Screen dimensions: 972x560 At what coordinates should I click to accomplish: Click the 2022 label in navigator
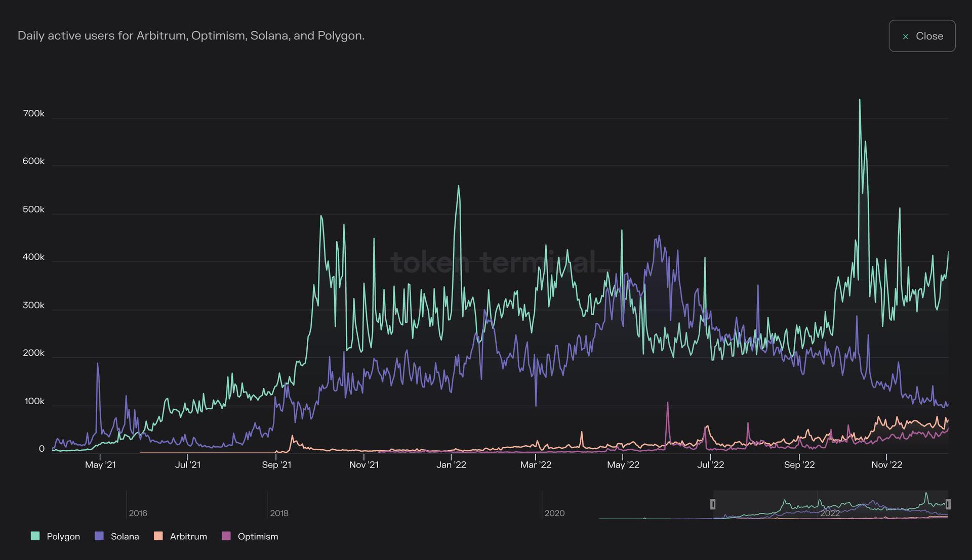pos(830,513)
